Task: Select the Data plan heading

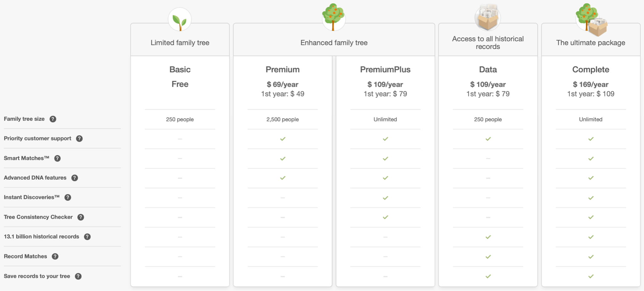Action: tap(488, 69)
